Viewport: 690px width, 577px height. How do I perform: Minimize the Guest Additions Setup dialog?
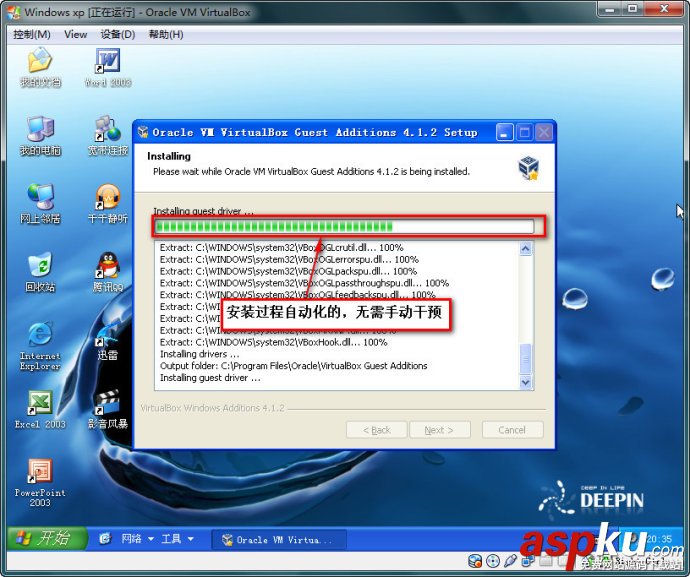[504, 132]
